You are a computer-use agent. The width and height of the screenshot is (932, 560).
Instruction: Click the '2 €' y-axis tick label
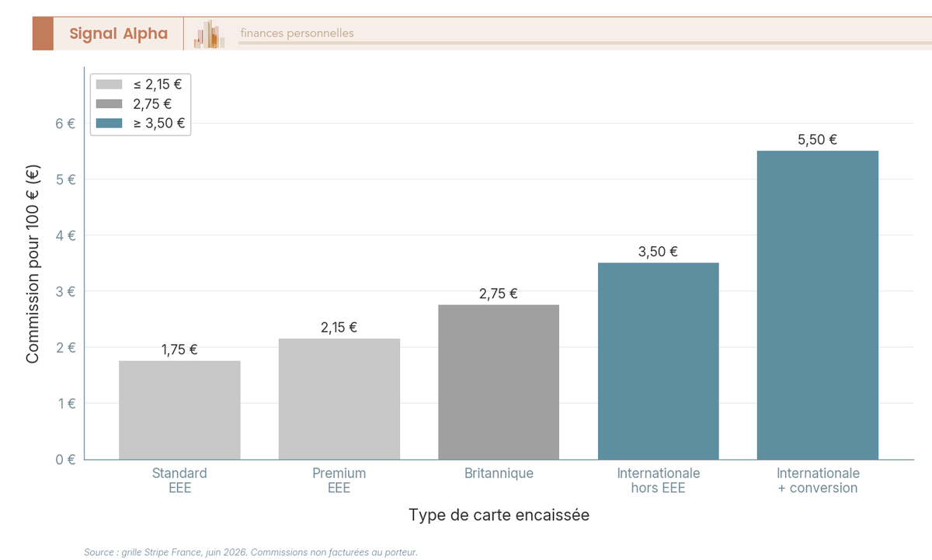(x=66, y=347)
